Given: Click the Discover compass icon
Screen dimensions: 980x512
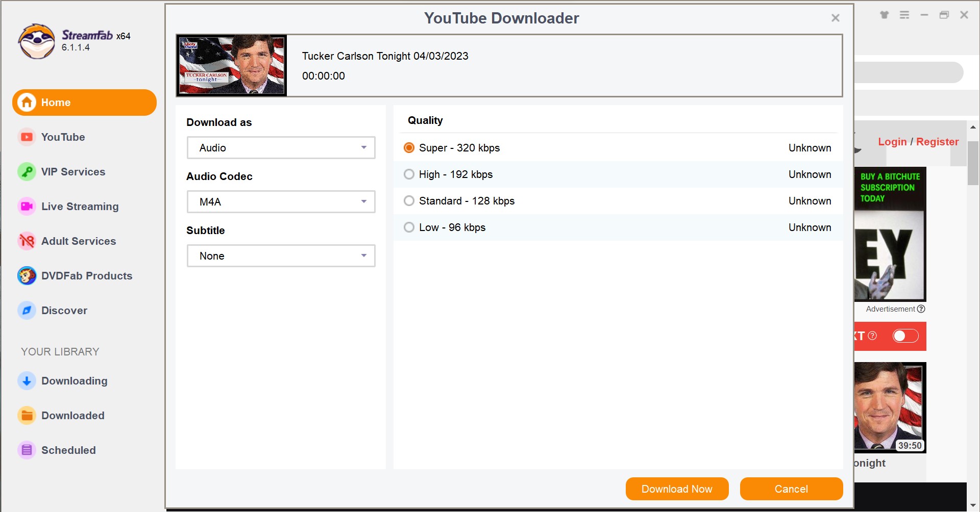Looking at the screenshot, I should (27, 311).
